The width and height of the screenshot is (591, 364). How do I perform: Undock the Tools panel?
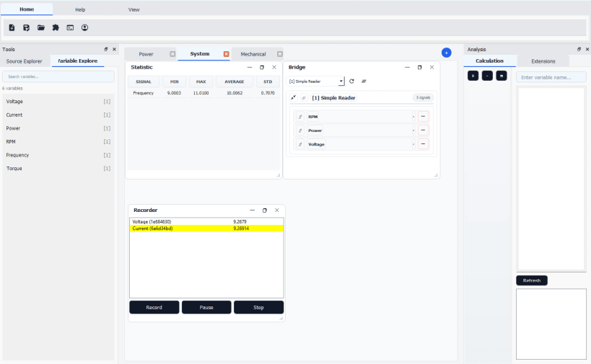pyautogui.click(x=106, y=49)
